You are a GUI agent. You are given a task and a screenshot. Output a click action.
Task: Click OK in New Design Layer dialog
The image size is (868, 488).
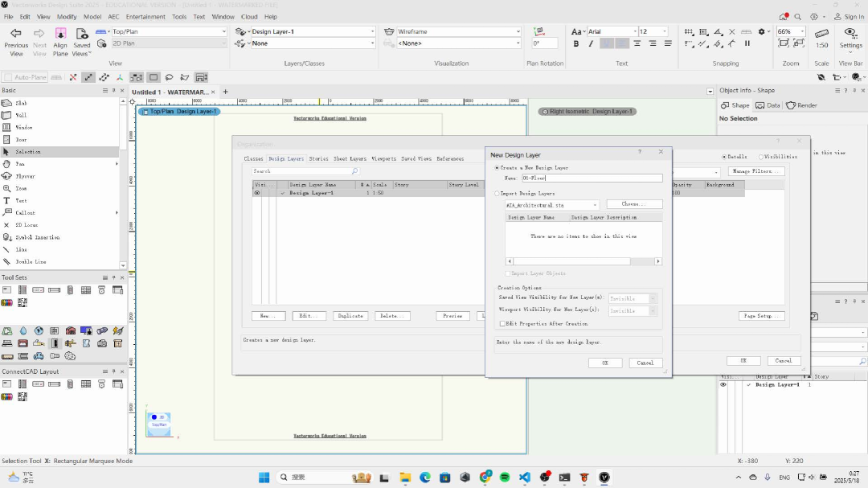click(x=605, y=363)
